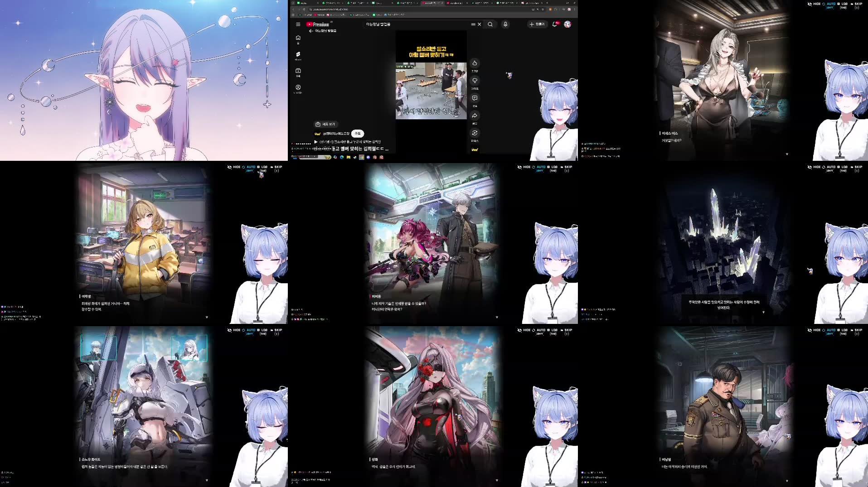Dislike the YouTube Short
Screen dimensions: 868x487
475,81
